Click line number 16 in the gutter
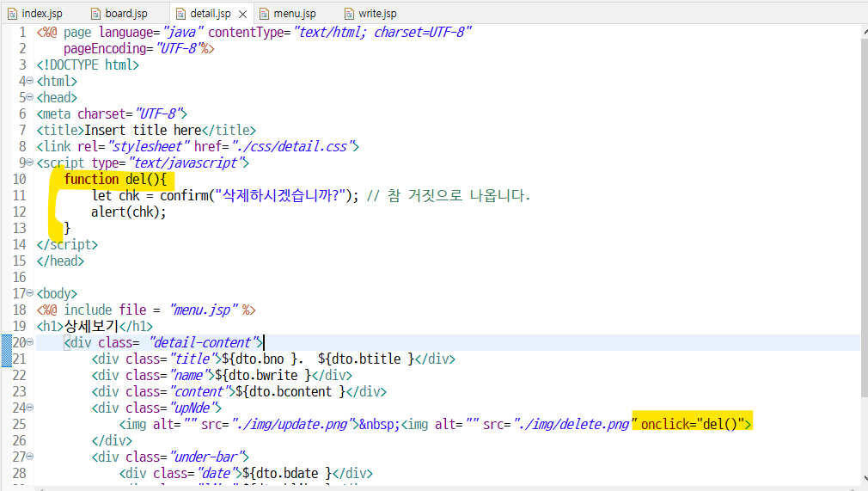The width and height of the screenshot is (868, 491). pyautogui.click(x=20, y=277)
